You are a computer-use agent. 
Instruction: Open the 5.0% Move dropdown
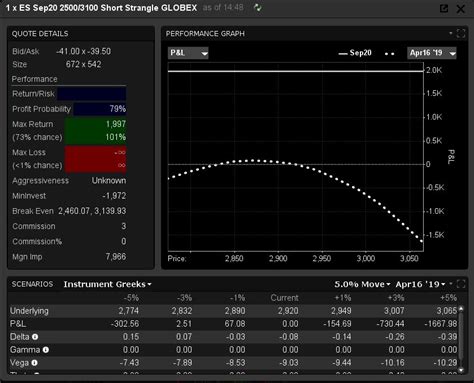(362, 284)
